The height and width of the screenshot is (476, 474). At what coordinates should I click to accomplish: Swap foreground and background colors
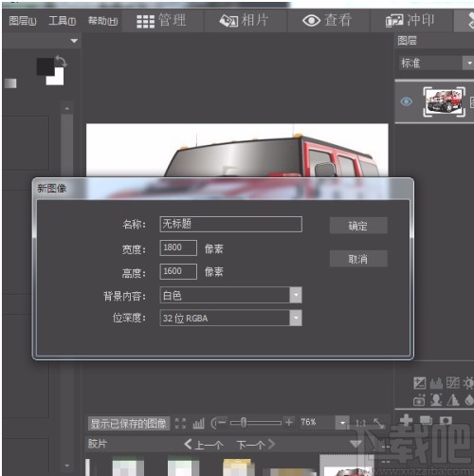[61, 61]
